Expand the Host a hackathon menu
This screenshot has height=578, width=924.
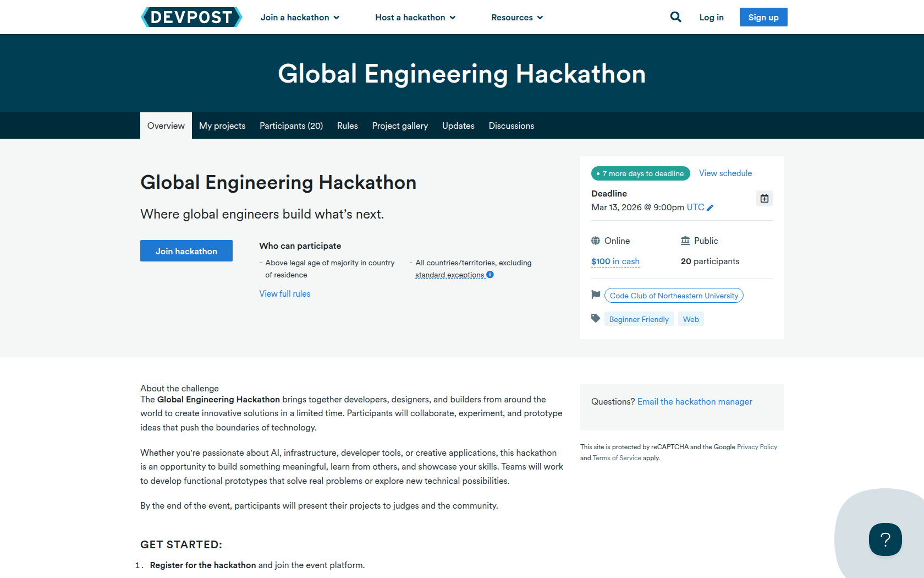point(415,18)
